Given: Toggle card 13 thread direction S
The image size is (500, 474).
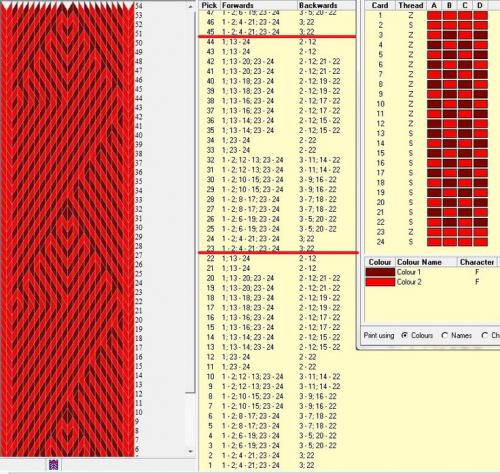Looking at the screenshot, I should (x=411, y=133).
